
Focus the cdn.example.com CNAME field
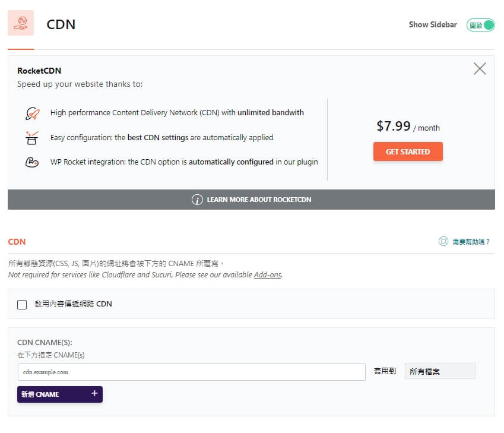192,372
